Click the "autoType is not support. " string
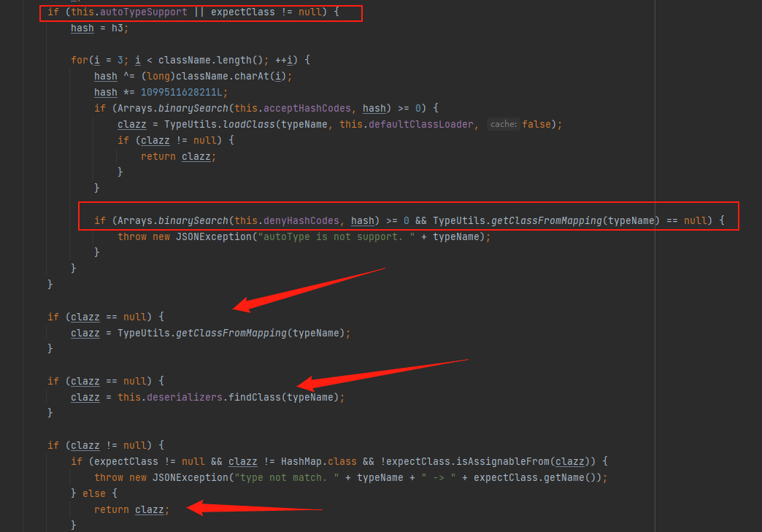The height and width of the screenshot is (532, 762). point(336,236)
